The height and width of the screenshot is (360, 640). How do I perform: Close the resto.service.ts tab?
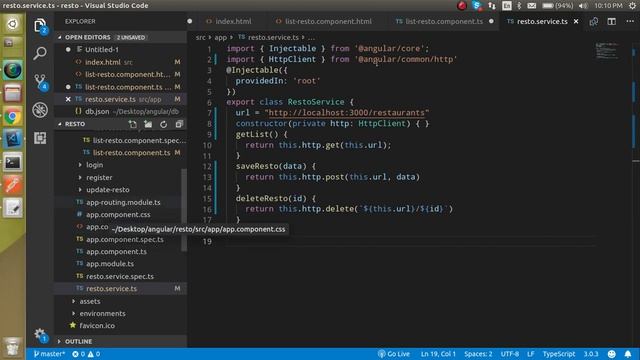(x=576, y=21)
